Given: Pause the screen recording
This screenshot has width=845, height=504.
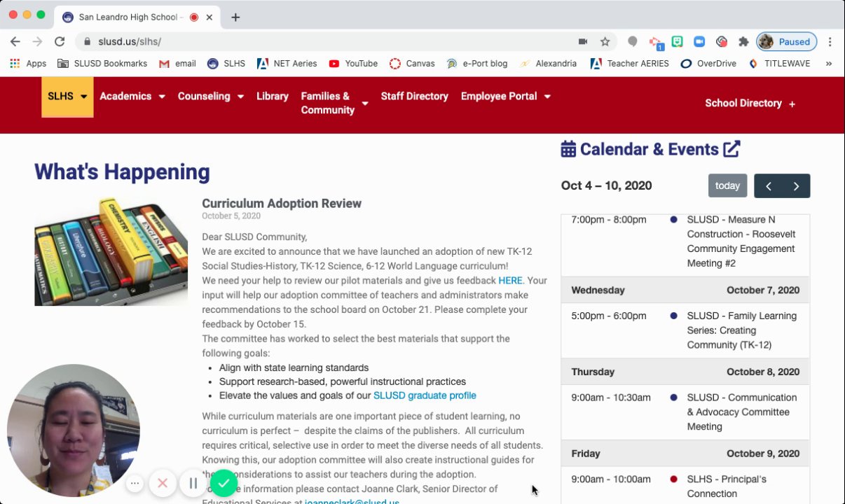Looking at the screenshot, I should click(x=193, y=483).
